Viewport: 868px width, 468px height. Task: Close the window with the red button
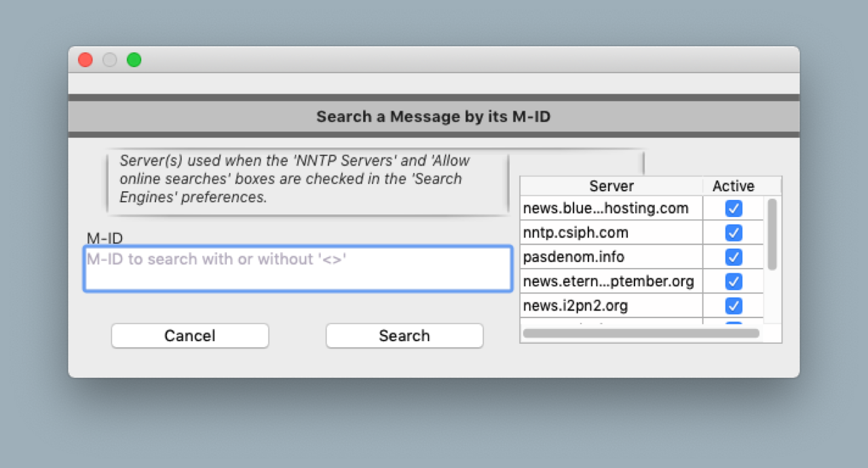86,60
